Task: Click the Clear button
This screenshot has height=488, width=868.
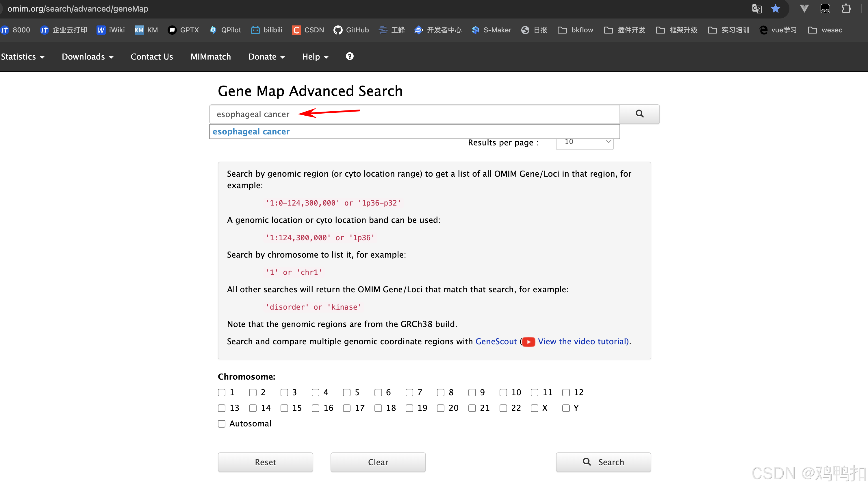Action: pos(378,462)
